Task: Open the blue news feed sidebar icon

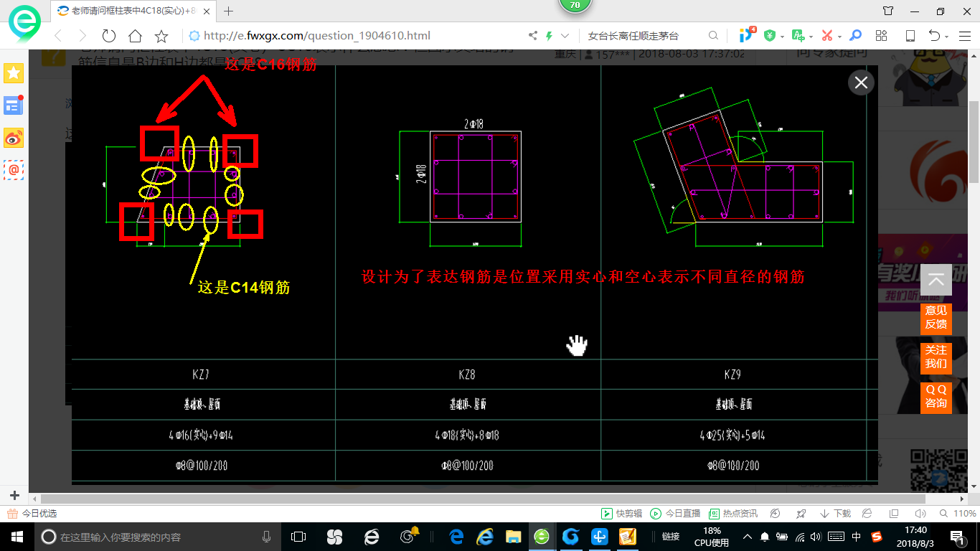Action: 14,105
